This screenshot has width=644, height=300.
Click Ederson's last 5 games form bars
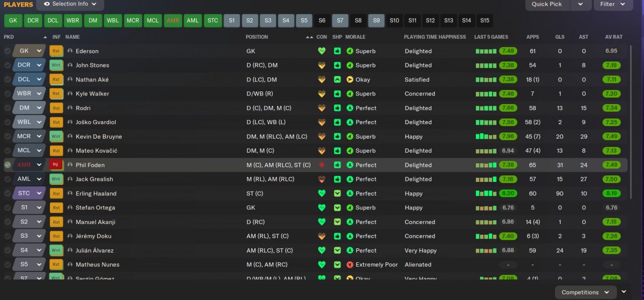point(486,51)
